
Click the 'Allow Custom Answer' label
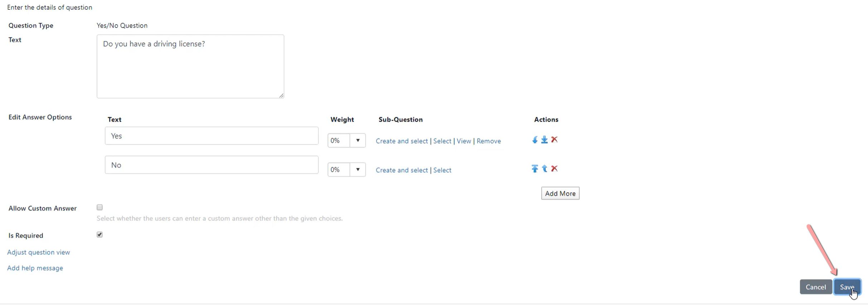tap(43, 208)
